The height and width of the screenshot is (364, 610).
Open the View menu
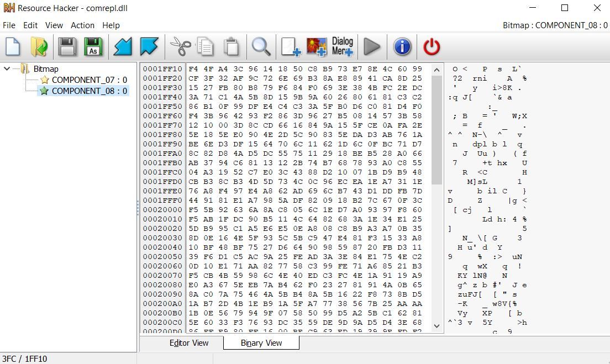pos(54,25)
